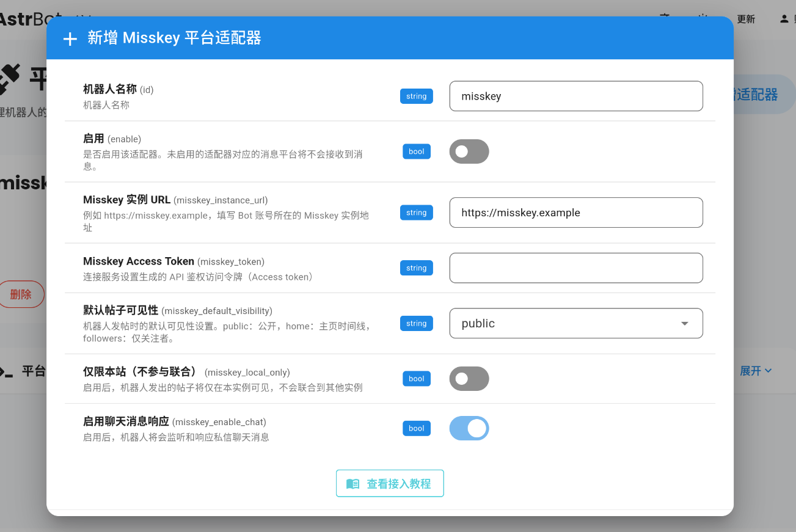Screen dimensions: 796x532
Task: Click the user account icon in the top bar
Action: tap(784, 18)
